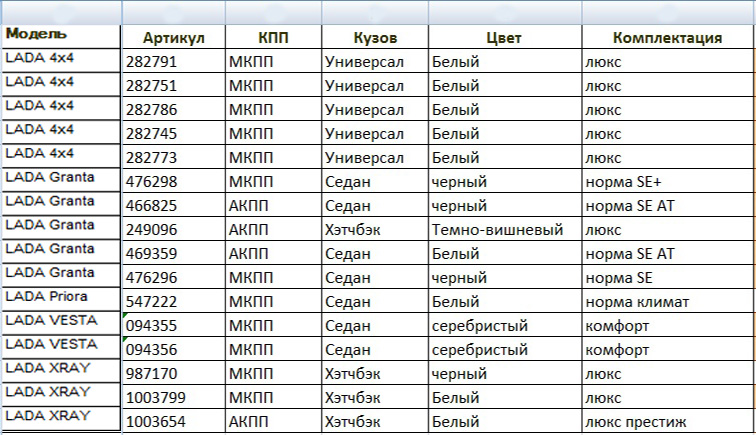
Task: Select article cell 987170
Action: click(174, 373)
